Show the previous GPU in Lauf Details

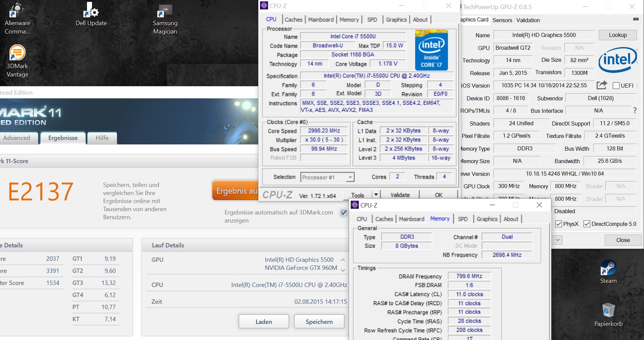[x=343, y=260]
